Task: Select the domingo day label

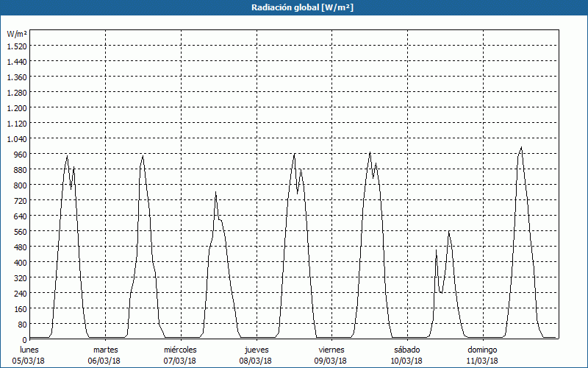Action: pos(482,349)
